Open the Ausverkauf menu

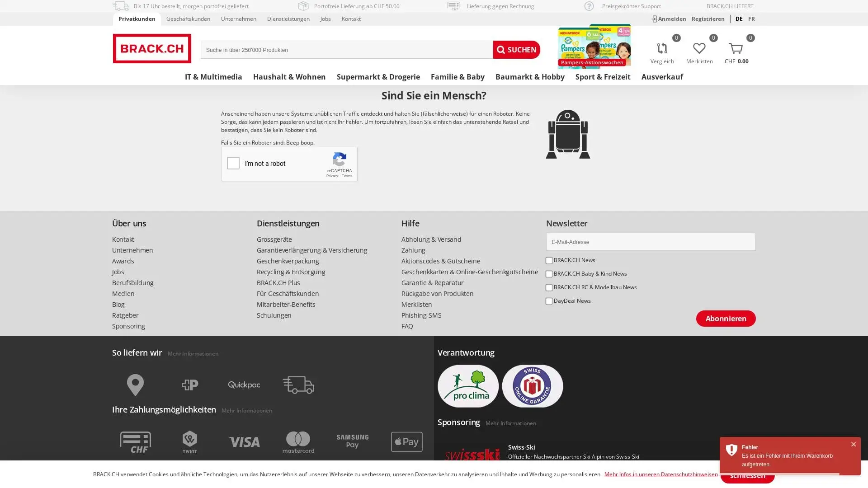pos(662,77)
